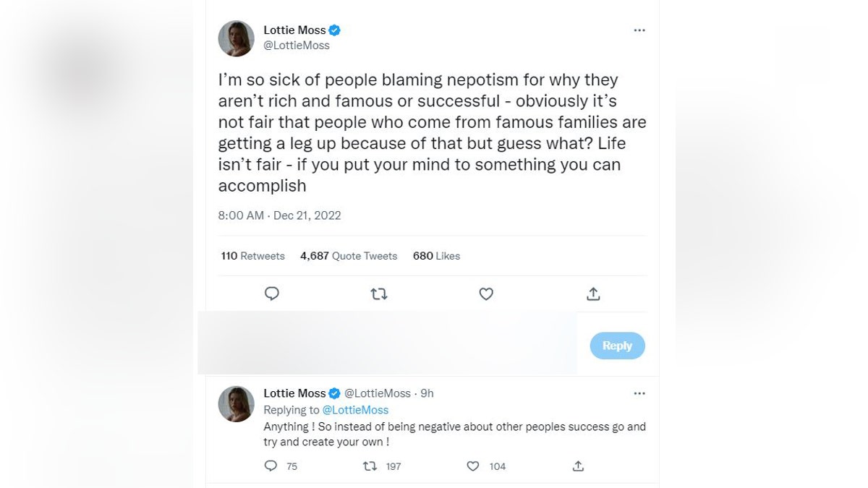Click the reply icon under main tweet
Screen dimensions: 868x488
(x=272, y=294)
